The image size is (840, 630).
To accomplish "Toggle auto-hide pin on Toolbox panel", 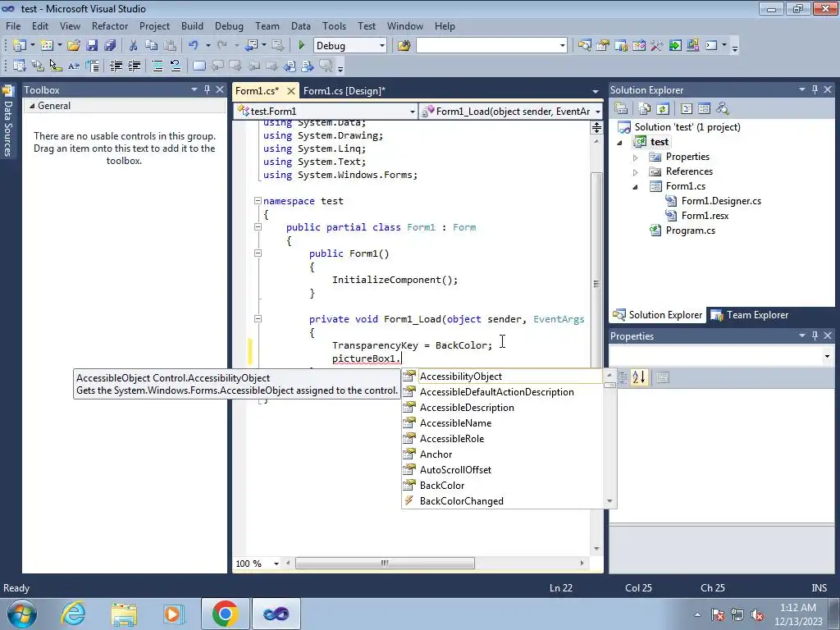I will 207,90.
